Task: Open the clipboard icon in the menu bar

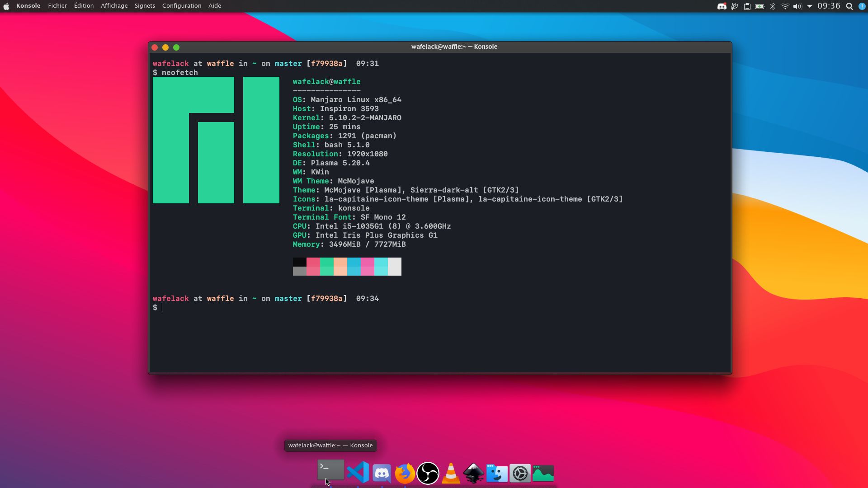Action: (747, 6)
